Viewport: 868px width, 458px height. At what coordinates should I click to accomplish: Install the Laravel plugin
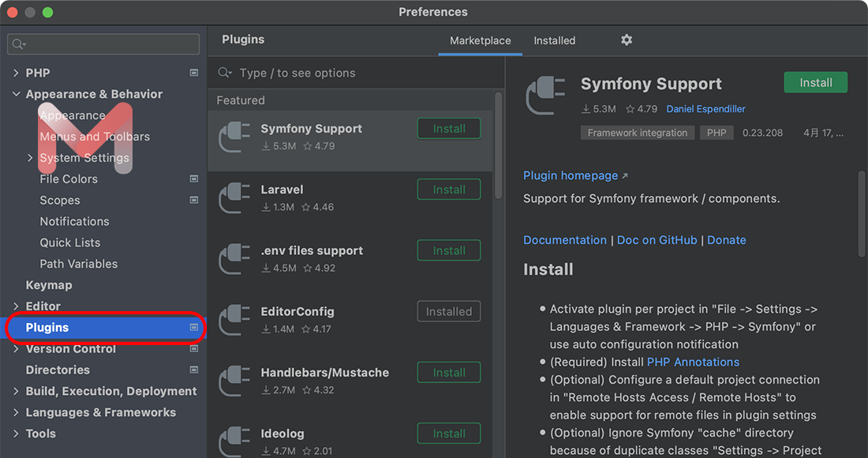448,190
